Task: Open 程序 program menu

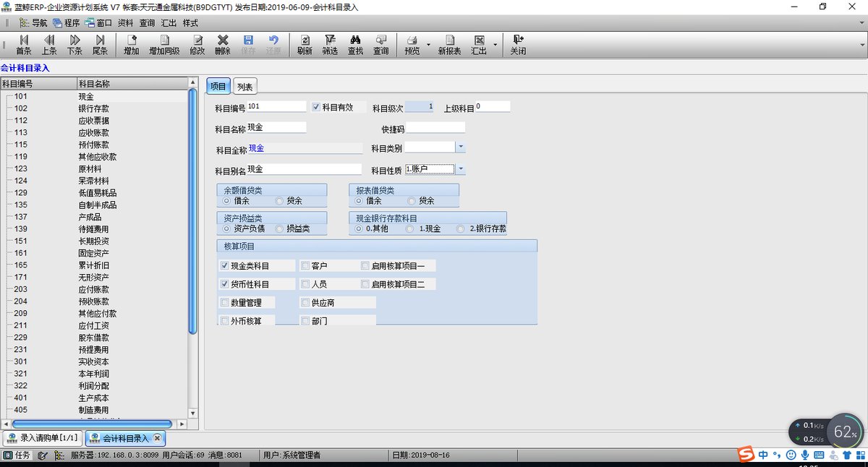Action: (x=67, y=22)
